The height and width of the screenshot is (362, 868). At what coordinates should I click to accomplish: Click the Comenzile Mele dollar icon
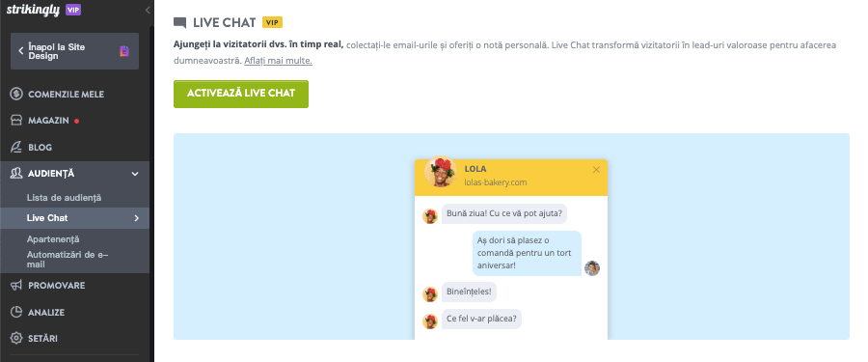click(x=16, y=95)
